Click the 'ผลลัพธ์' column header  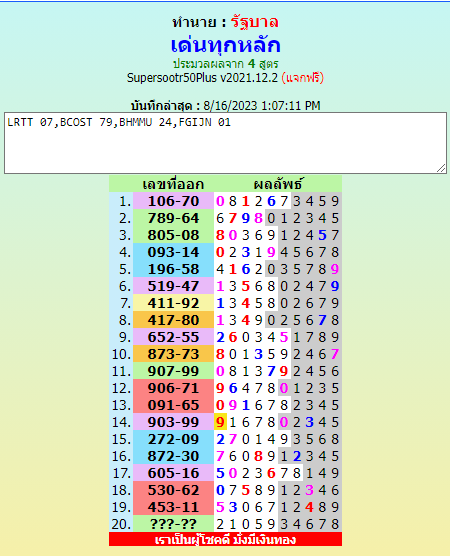[x=278, y=184]
